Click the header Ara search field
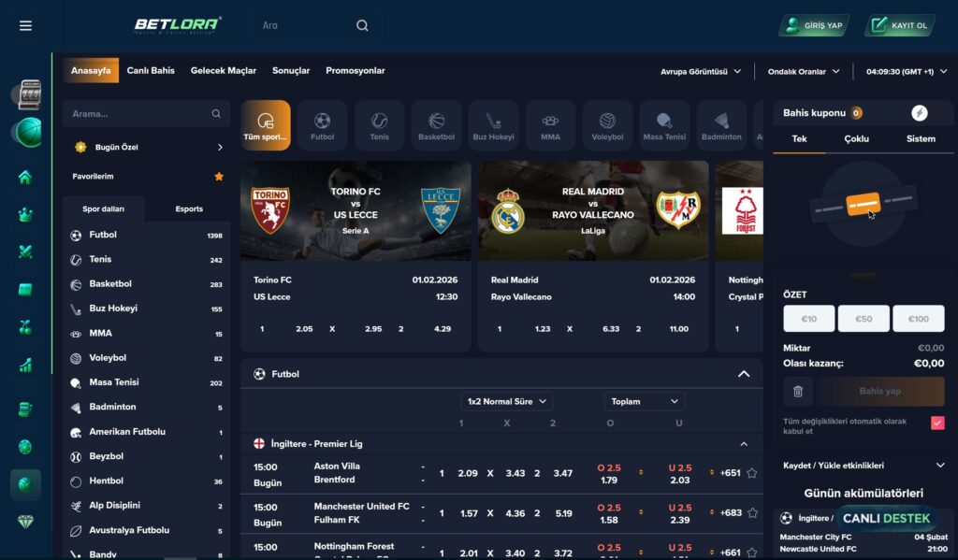The width and height of the screenshot is (958, 560). click(x=314, y=25)
